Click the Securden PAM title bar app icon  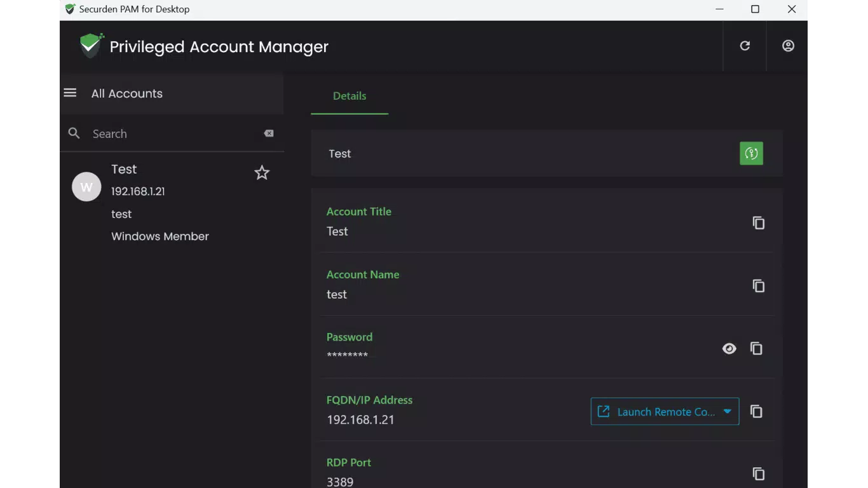pos(70,9)
